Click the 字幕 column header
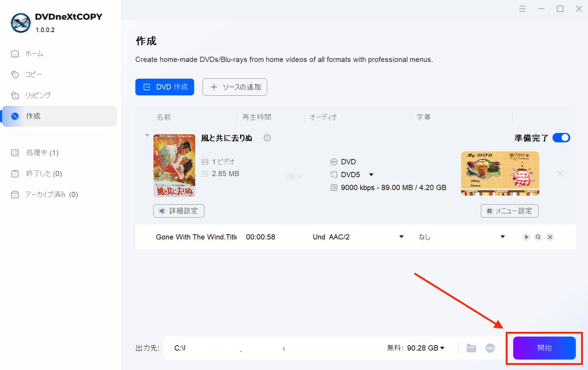Viewport: 588px width, 370px height. coord(424,117)
